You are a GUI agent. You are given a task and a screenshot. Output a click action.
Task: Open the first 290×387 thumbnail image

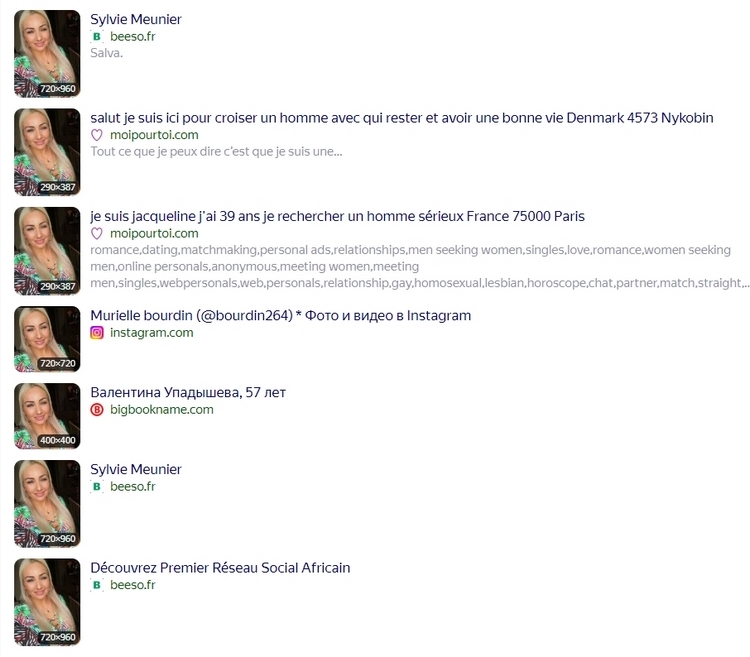tap(47, 152)
